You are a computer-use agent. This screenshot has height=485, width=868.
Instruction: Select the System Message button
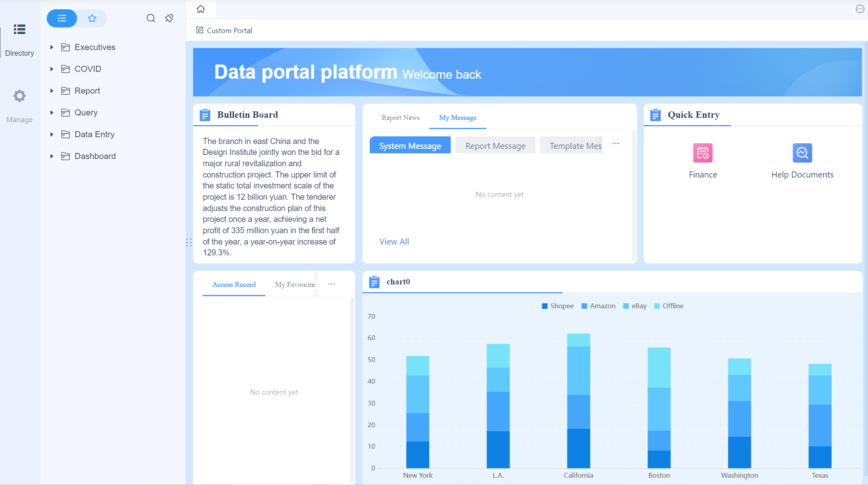click(410, 146)
